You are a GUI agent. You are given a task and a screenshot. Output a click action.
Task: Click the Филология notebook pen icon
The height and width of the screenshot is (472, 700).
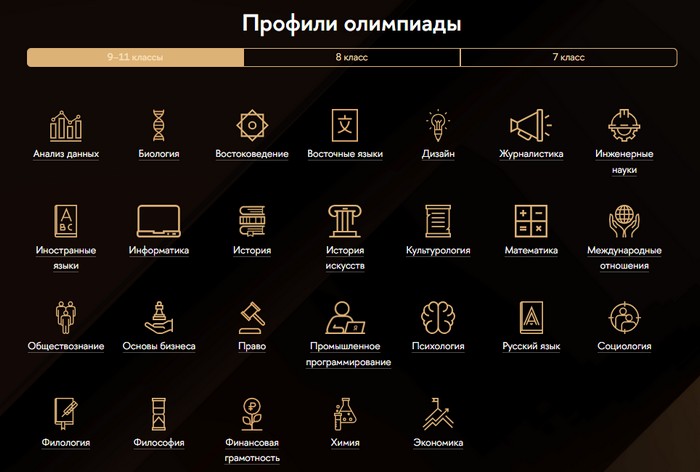coord(66,414)
